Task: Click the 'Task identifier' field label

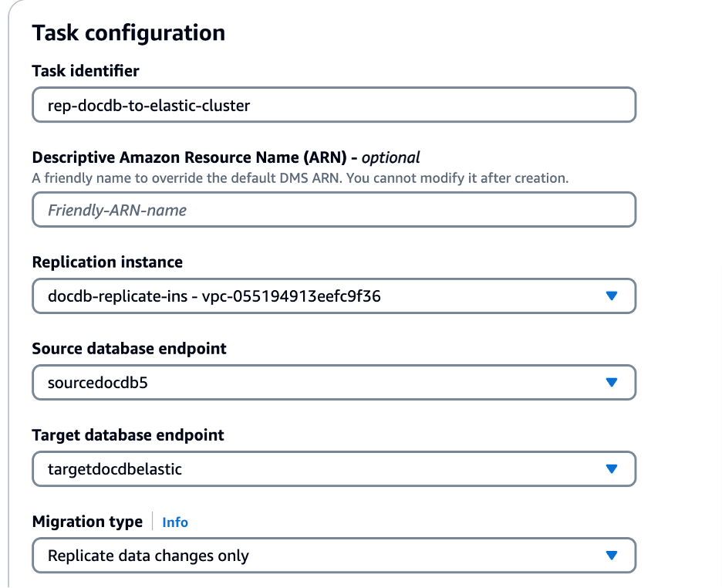Action: point(86,71)
